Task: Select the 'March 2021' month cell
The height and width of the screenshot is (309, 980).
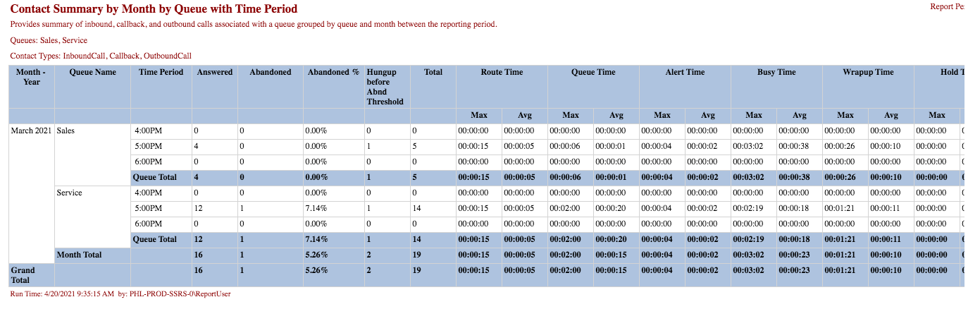Action: click(32, 131)
